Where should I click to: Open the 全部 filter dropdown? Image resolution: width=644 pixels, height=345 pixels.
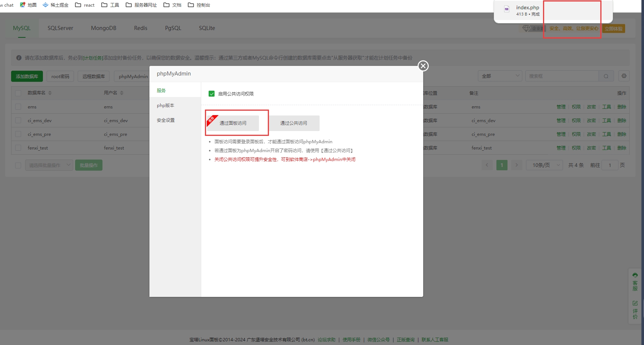[x=500, y=76]
